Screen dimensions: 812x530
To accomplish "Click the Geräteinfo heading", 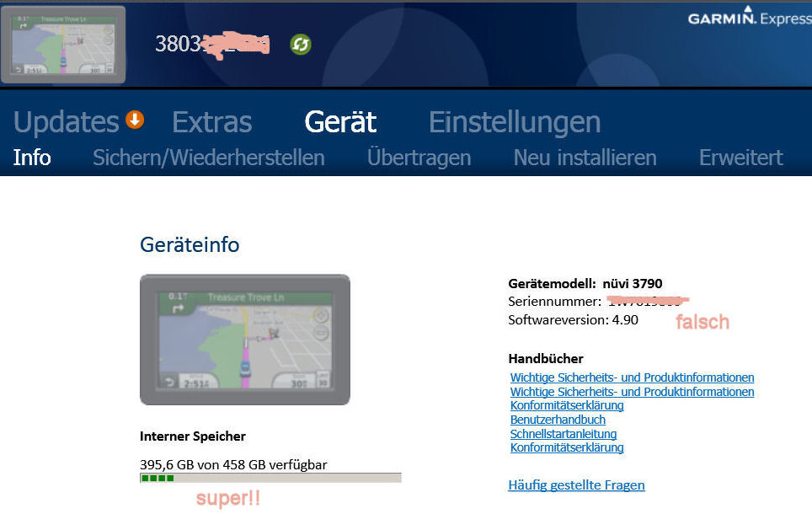I will pyautogui.click(x=190, y=244).
